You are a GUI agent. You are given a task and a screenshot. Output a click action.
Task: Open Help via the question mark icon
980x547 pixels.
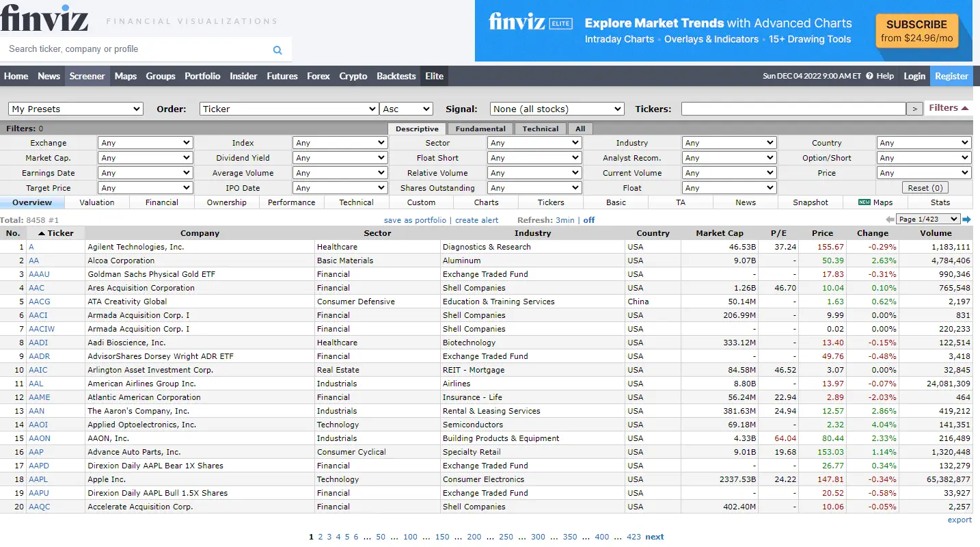[x=868, y=76]
